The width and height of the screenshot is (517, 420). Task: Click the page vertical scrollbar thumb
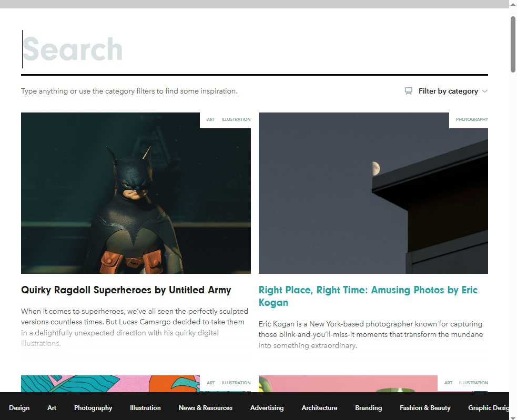pos(513,44)
